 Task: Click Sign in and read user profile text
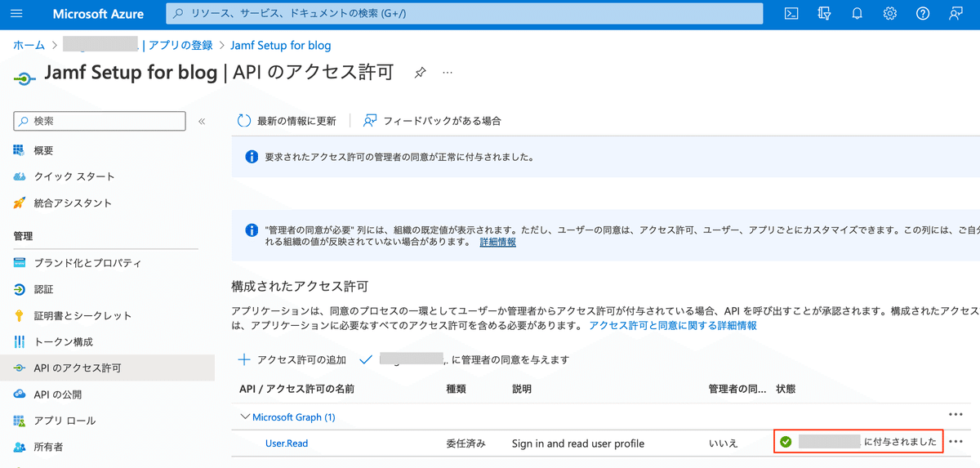pyautogui.click(x=578, y=443)
